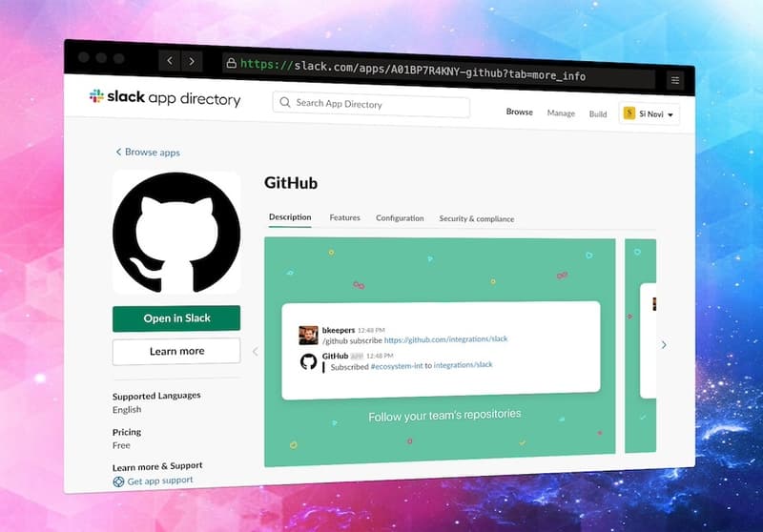Click the slack app directory wordmark
Viewport: 763px width, 532px height.
(174, 98)
